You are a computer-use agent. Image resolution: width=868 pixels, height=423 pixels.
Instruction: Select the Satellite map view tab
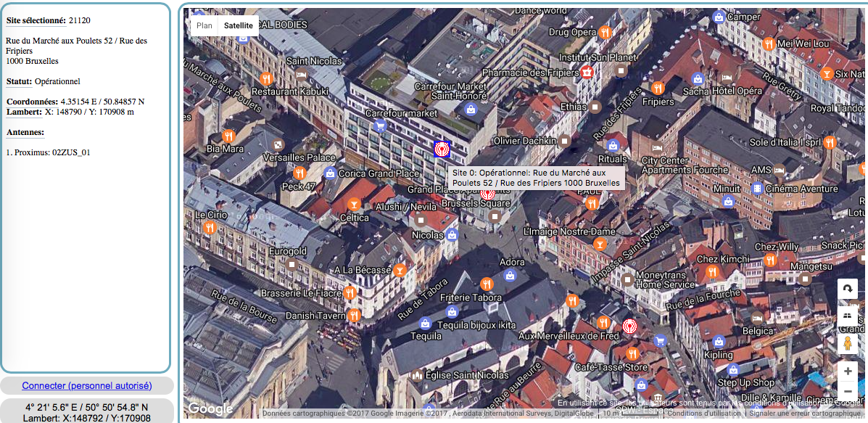pos(239,25)
